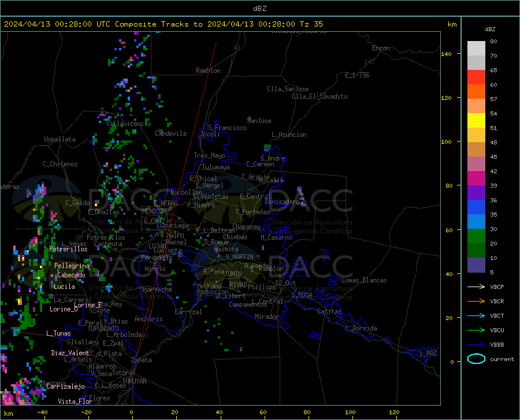Click the L_Asuncion place label

click(289, 135)
